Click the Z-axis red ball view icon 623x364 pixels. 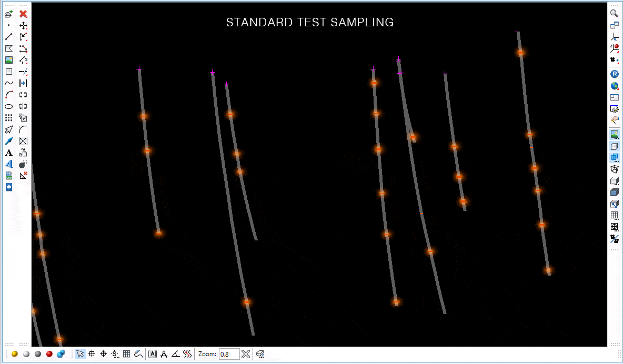[614, 48]
